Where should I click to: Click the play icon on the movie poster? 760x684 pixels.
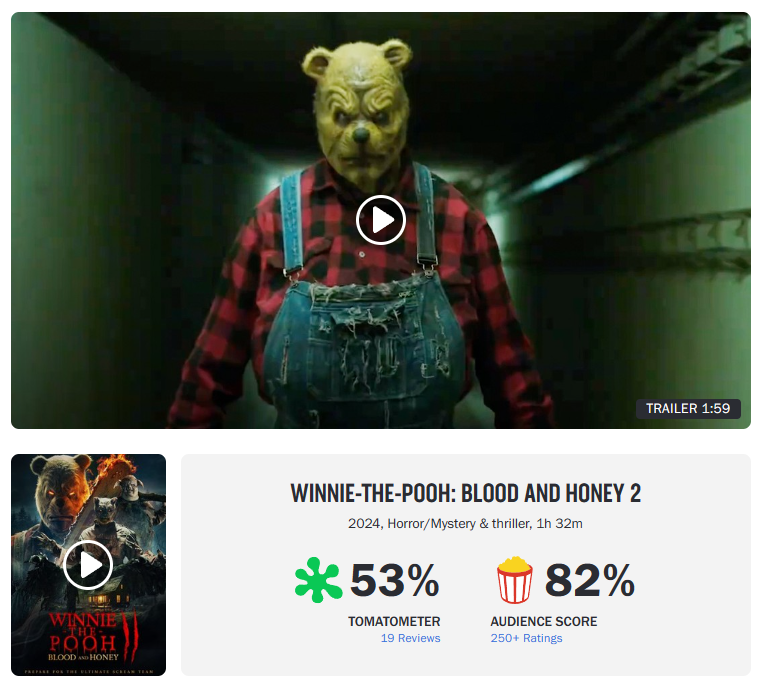tap(88, 565)
